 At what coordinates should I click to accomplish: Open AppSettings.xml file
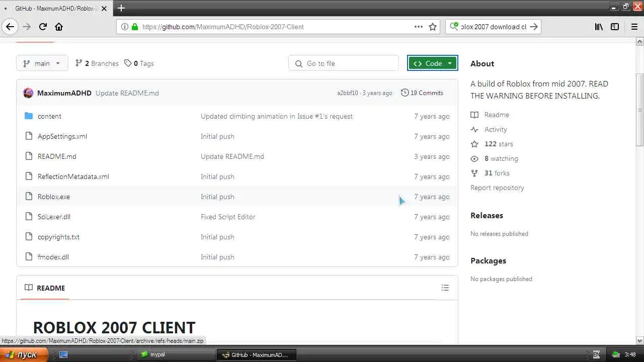coord(62,136)
